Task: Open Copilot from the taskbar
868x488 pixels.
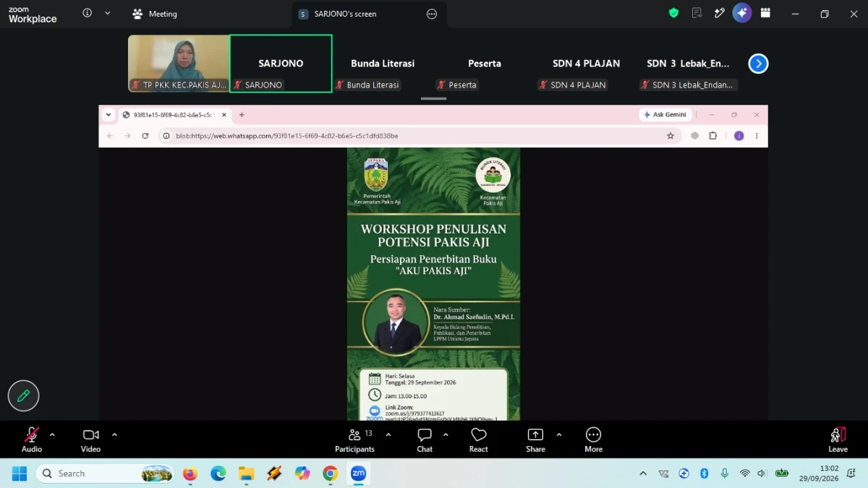Action: point(302,474)
